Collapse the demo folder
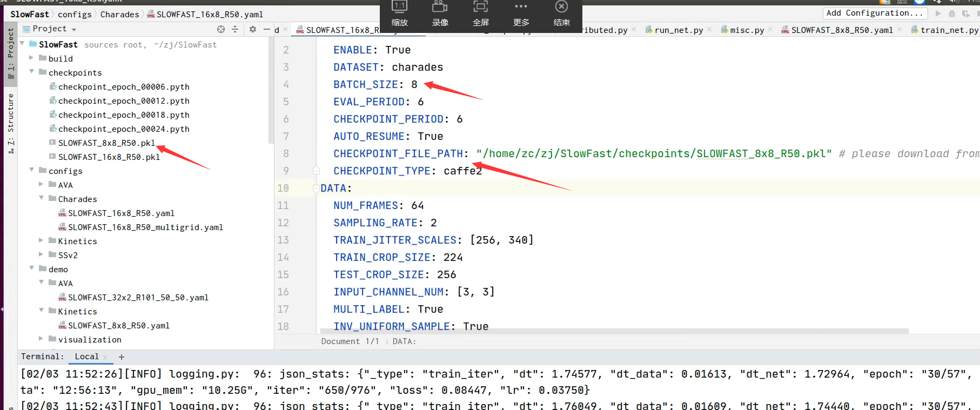Viewport: 980px width, 410px height. (31, 268)
